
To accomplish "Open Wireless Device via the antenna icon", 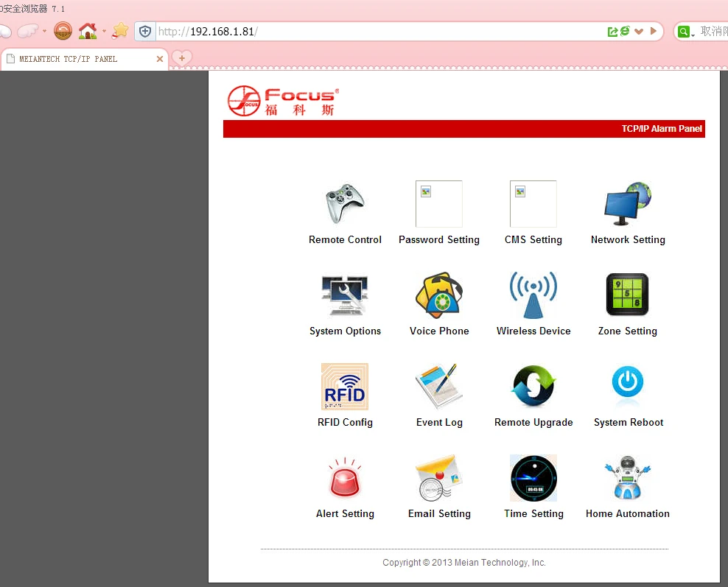I will 533,295.
